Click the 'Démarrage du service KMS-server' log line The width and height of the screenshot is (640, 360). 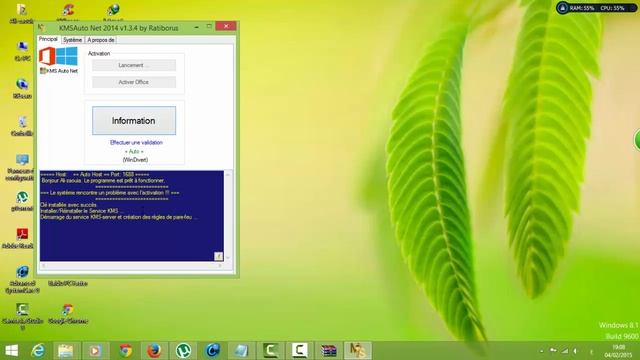[x=119, y=217]
